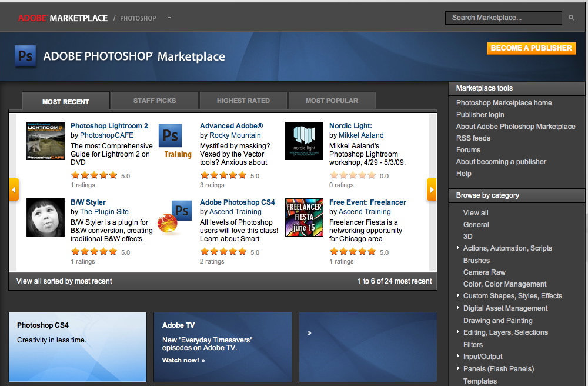Open the B/W Styler child photo thumbnail
This screenshot has width=588, height=386.
[x=45, y=217]
